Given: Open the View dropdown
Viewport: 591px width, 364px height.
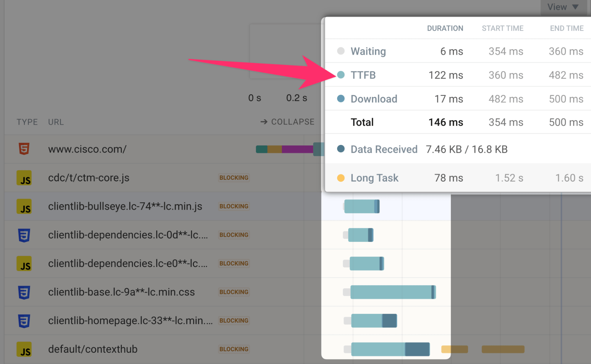Looking at the screenshot, I should [563, 7].
